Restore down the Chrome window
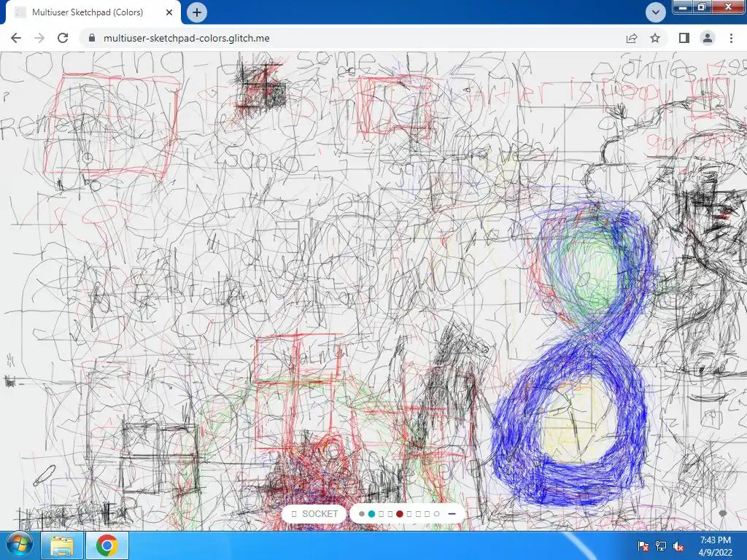The height and width of the screenshot is (560, 747). [x=702, y=7]
